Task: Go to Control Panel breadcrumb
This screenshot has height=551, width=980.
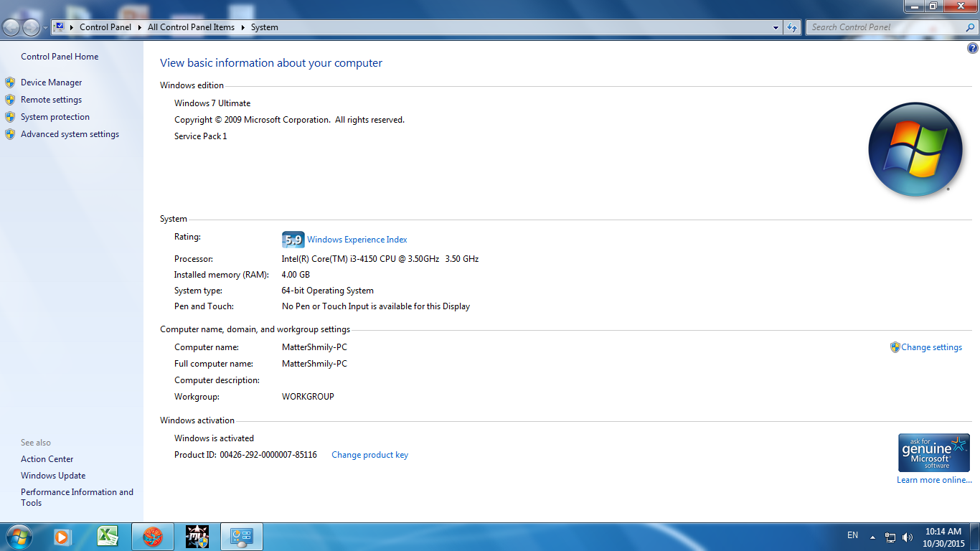Action: tap(105, 27)
